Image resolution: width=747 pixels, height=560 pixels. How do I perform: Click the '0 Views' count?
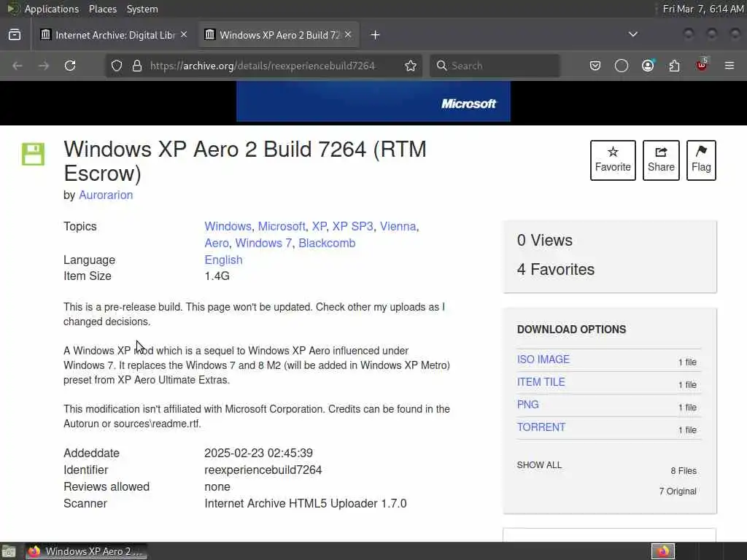[544, 241]
